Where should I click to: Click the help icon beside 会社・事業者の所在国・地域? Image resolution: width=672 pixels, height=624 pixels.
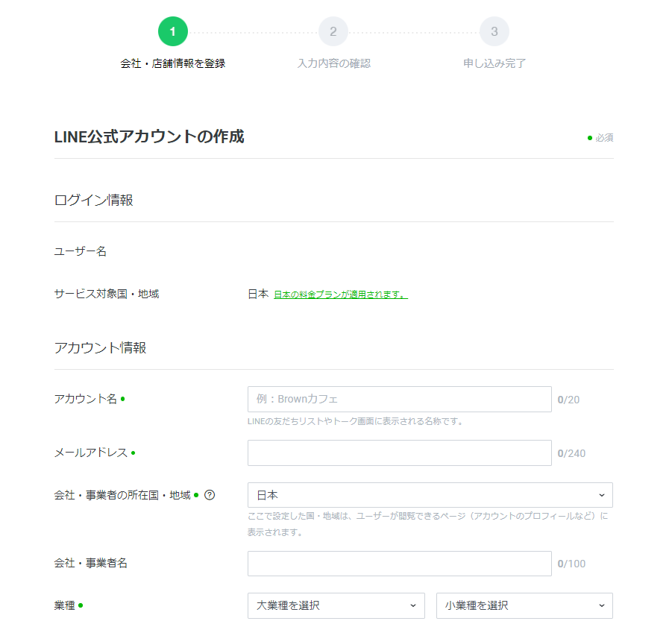[x=210, y=495]
